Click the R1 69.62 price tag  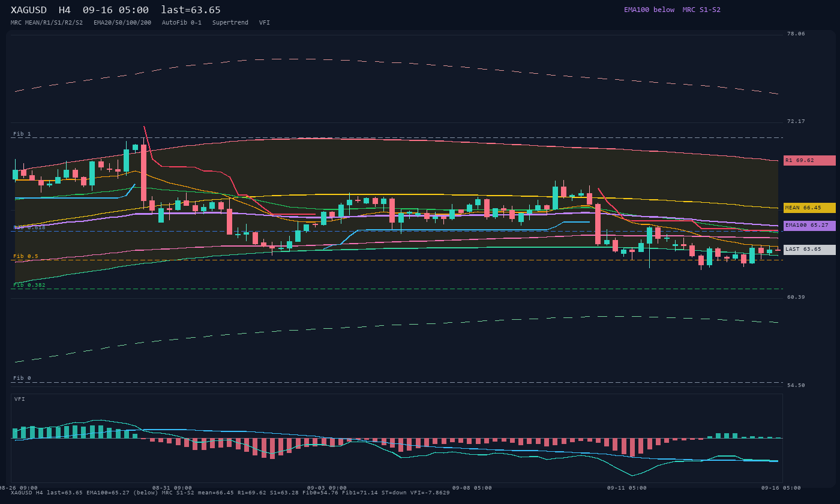[x=809, y=161]
